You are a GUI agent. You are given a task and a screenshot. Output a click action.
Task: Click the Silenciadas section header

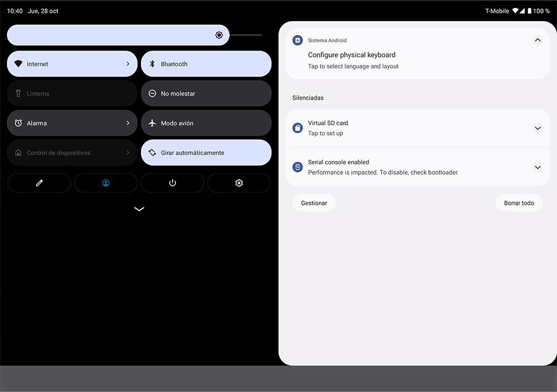(308, 97)
